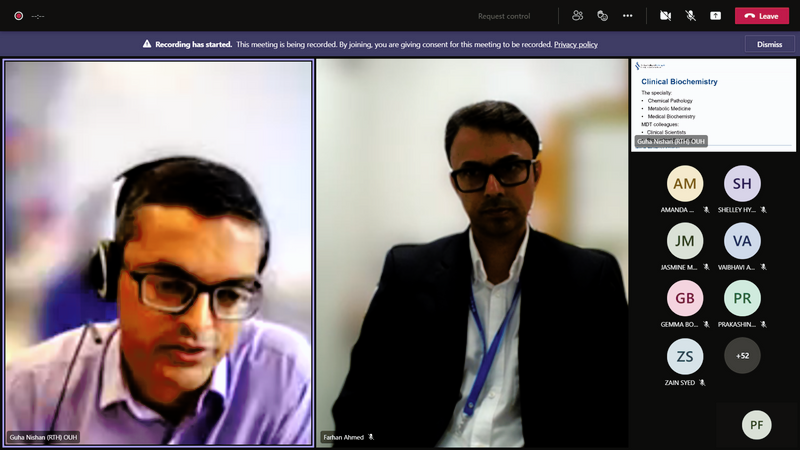
Task: Click the muted mic icon beside GEMMA BO
Action: [706, 324]
